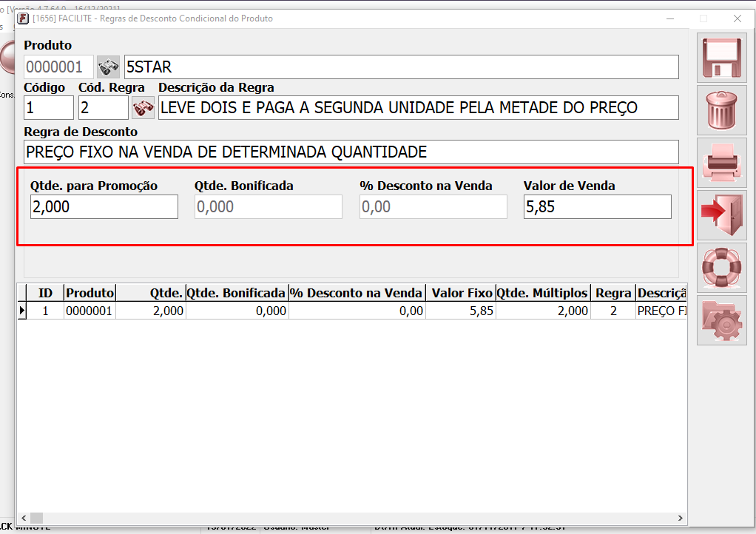Click the Qtde. Múltiplos column header
This screenshot has height=534, width=756.
543,293
